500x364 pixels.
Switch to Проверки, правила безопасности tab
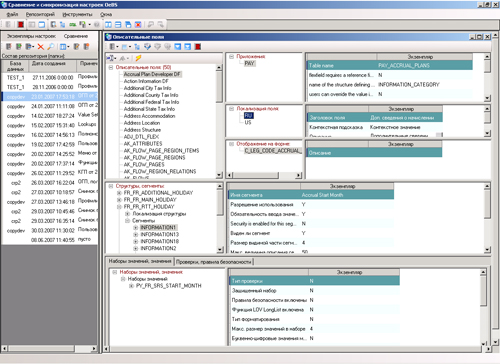tap(214, 262)
